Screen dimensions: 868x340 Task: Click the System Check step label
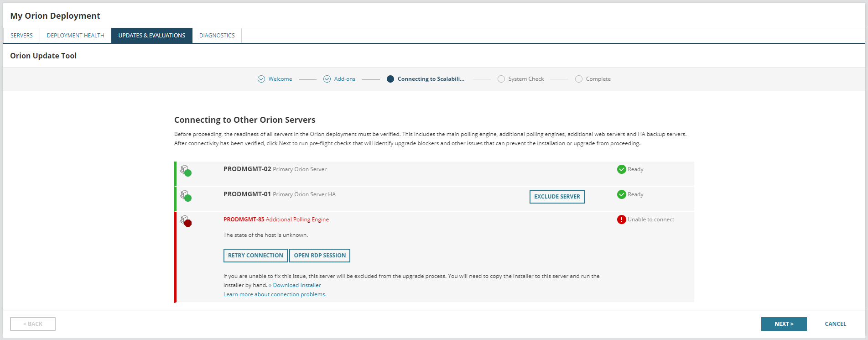click(x=526, y=79)
